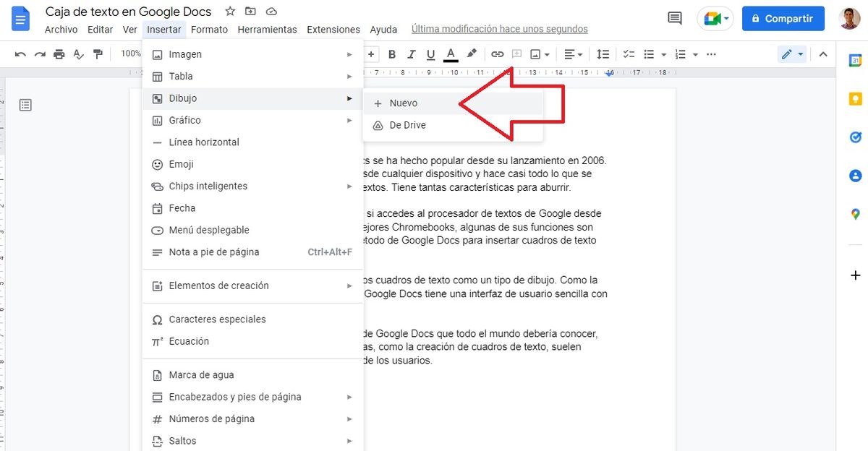The image size is (868, 451).
Task: Toggle bold formatting
Action: pyautogui.click(x=392, y=54)
